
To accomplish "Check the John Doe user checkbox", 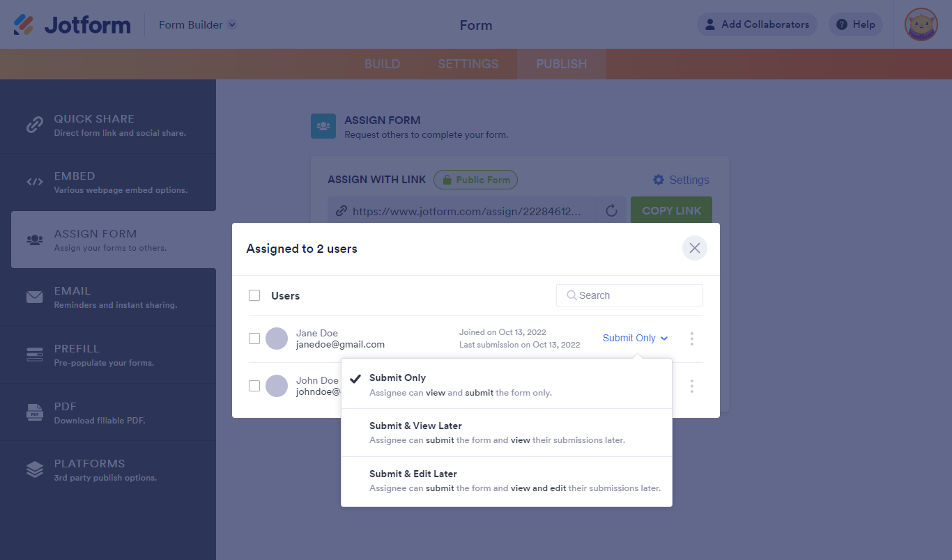I will [254, 386].
